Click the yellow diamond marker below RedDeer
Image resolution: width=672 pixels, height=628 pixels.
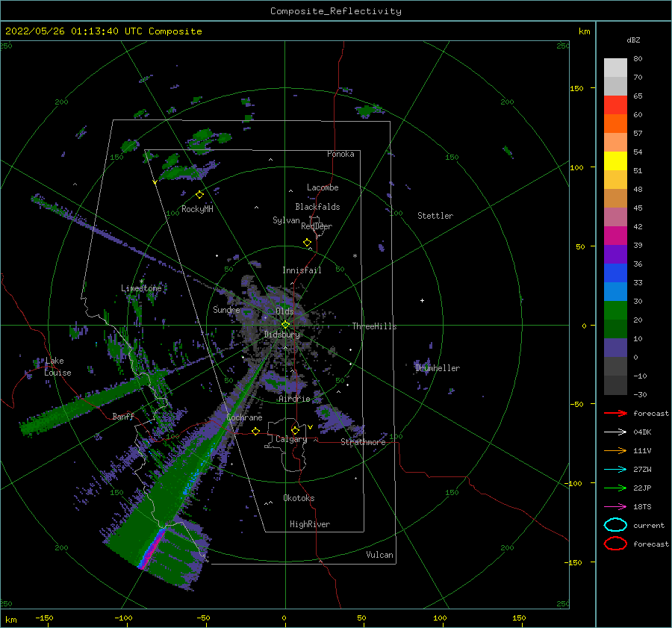pos(307,243)
